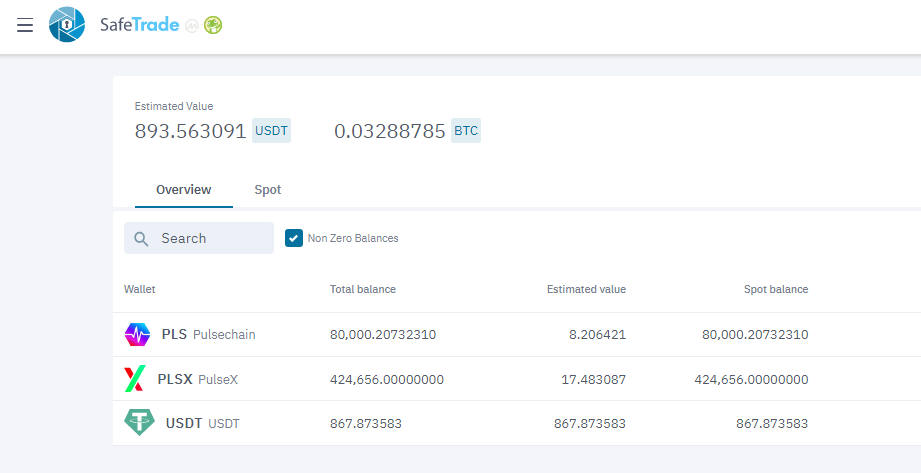Click the 893.563091 estimated total
This screenshot has height=473, width=921.
190,131
